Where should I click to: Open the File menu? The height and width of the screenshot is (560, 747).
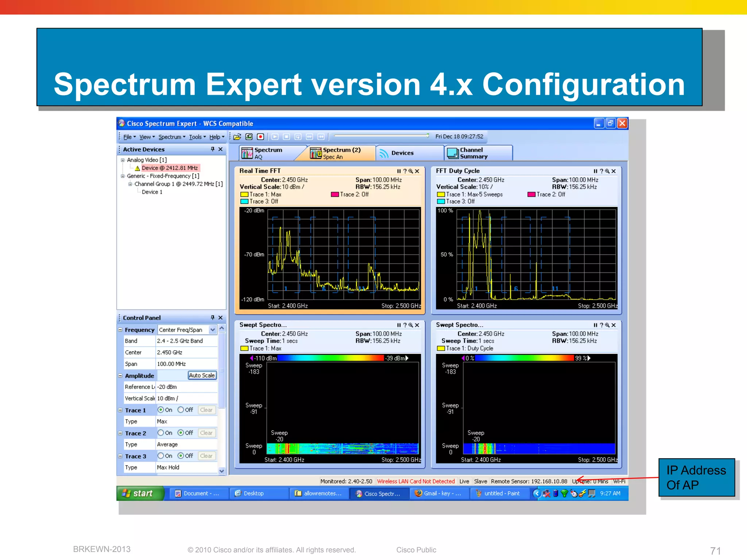[x=129, y=137]
